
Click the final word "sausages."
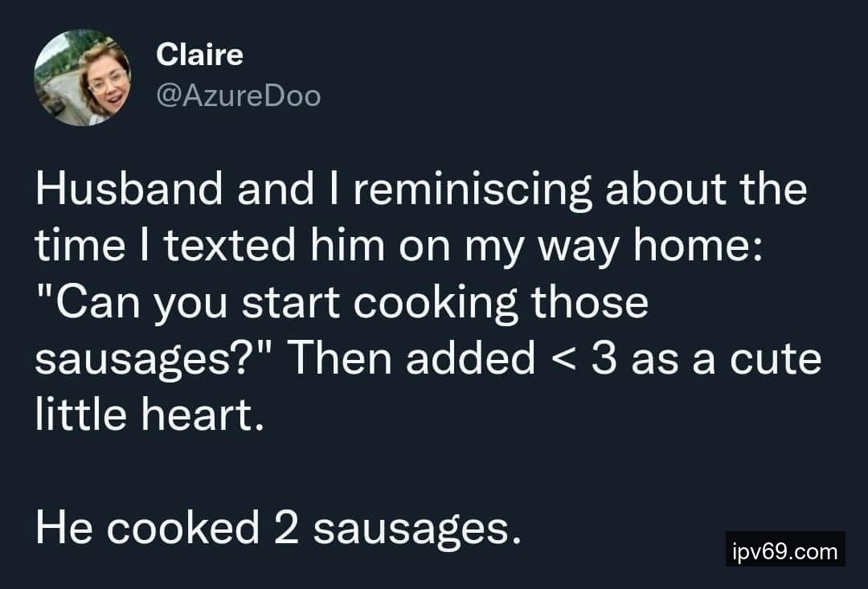click(x=411, y=526)
